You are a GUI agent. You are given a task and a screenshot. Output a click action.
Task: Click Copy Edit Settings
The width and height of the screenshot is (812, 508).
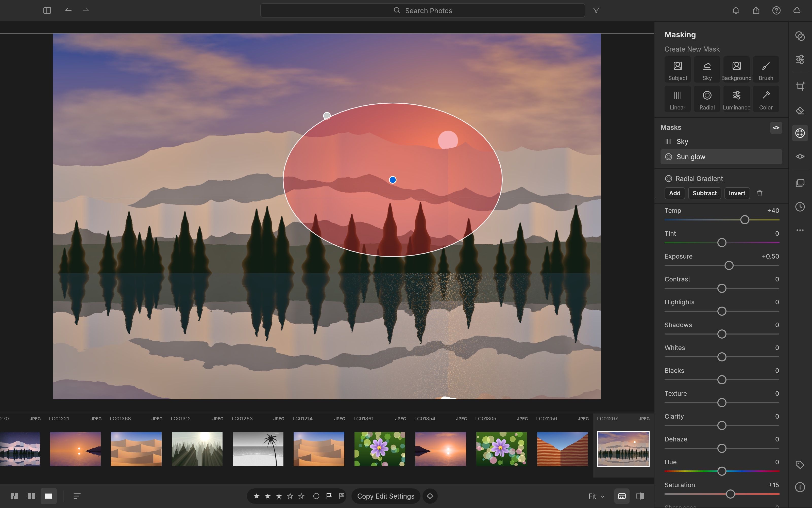click(385, 496)
